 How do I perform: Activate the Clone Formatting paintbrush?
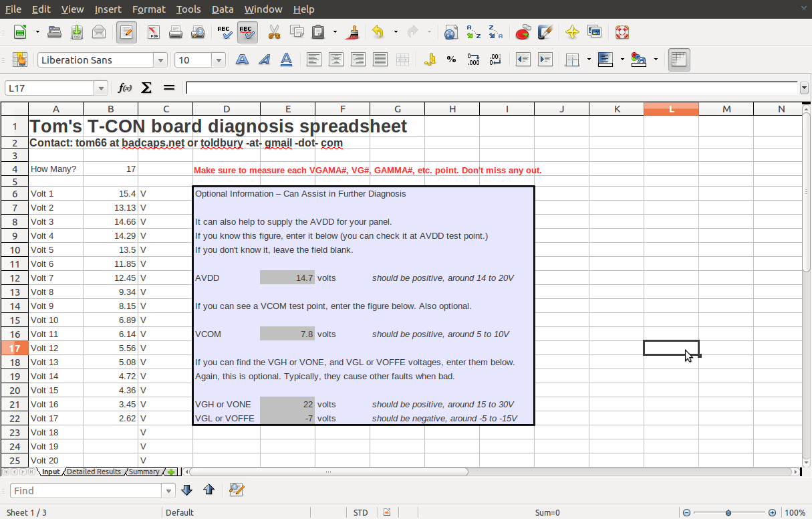pyautogui.click(x=354, y=31)
